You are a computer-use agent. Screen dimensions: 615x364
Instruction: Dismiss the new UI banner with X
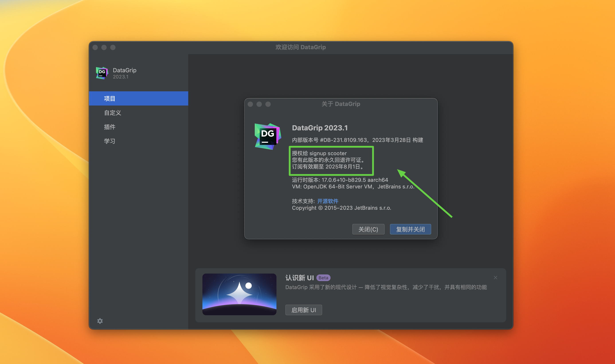click(x=495, y=277)
